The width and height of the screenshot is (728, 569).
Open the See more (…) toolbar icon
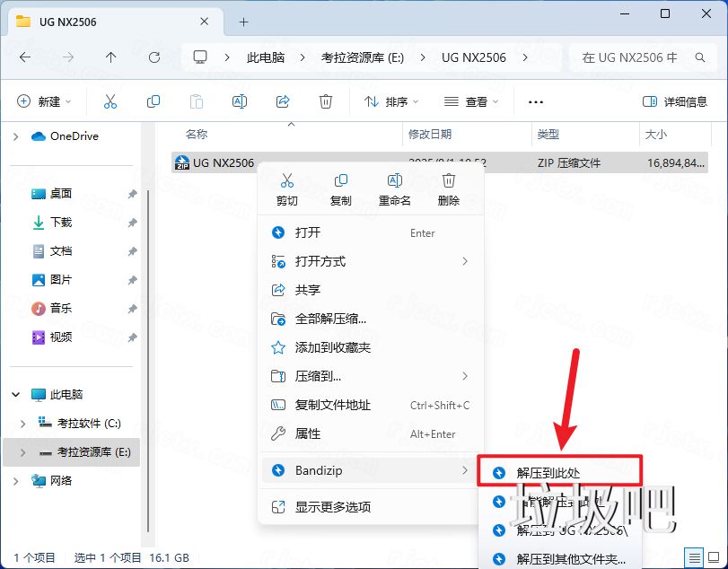(535, 101)
